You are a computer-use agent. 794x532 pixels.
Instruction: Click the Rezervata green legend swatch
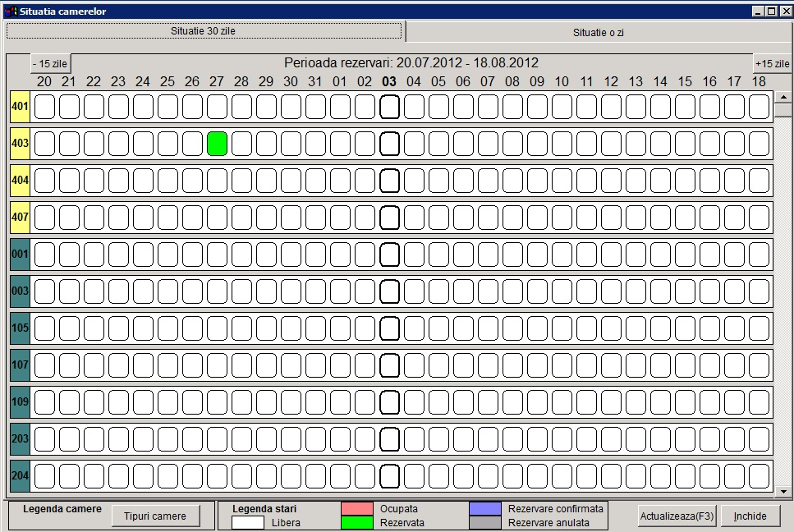(x=357, y=523)
